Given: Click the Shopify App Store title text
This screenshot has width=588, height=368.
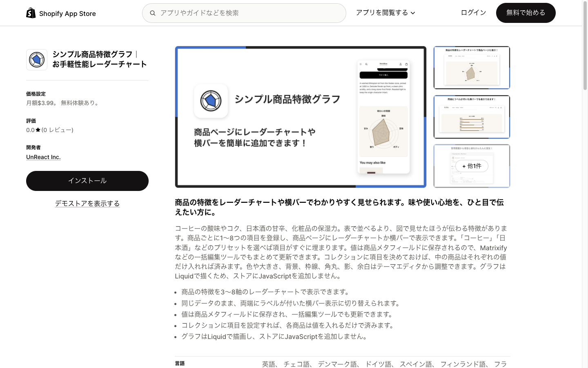Looking at the screenshot, I should coord(67,13).
